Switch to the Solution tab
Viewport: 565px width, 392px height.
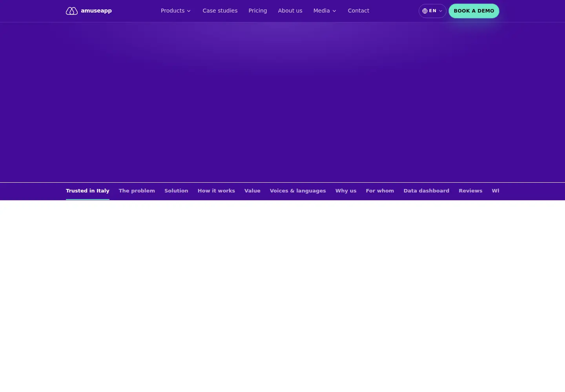pyautogui.click(x=176, y=191)
